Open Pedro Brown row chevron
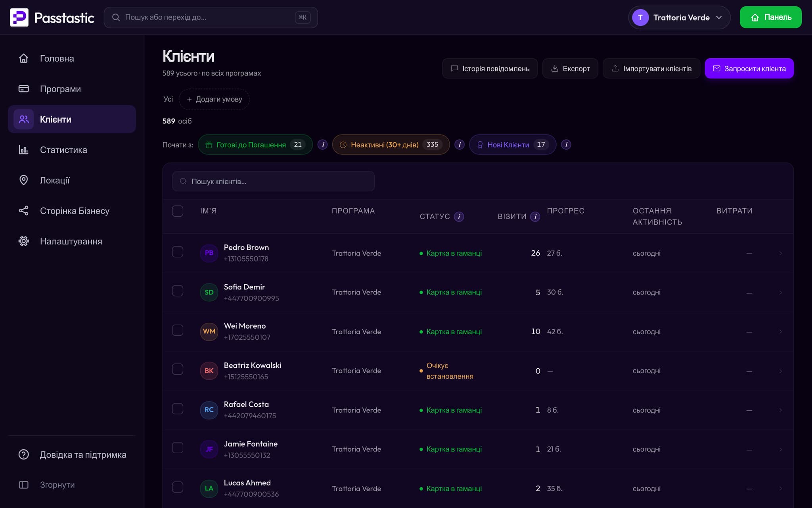Image resolution: width=812 pixels, height=508 pixels. click(780, 253)
